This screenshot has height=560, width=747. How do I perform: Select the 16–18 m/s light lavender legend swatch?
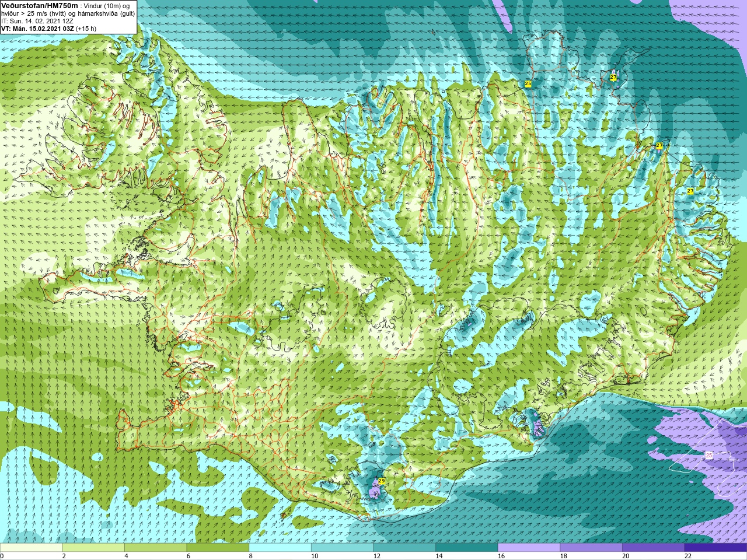pos(529,548)
